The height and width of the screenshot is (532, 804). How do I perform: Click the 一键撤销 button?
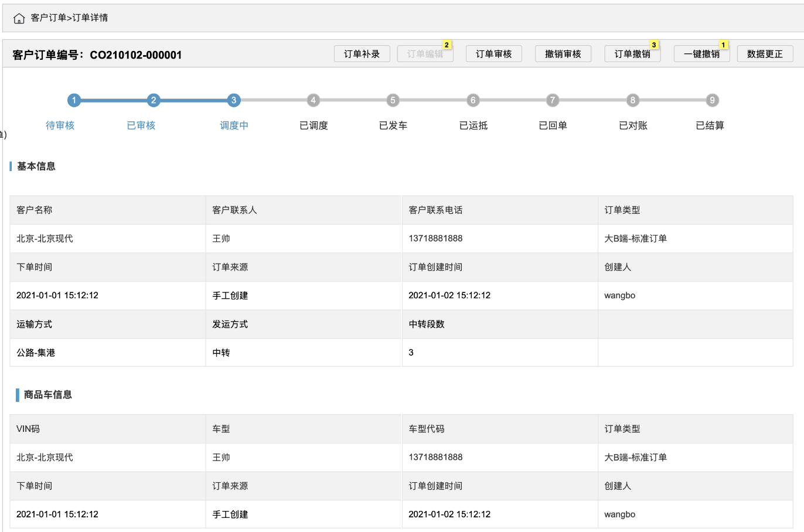[x=701, y=54]
